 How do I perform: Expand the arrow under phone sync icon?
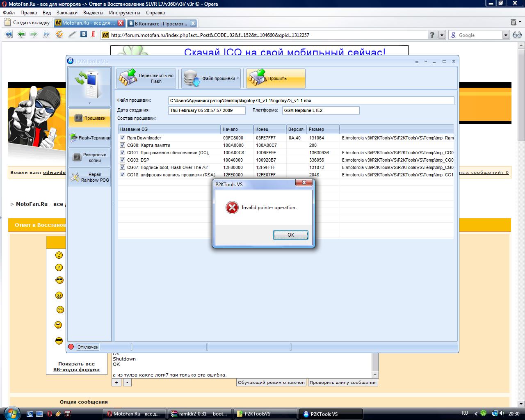89,103
